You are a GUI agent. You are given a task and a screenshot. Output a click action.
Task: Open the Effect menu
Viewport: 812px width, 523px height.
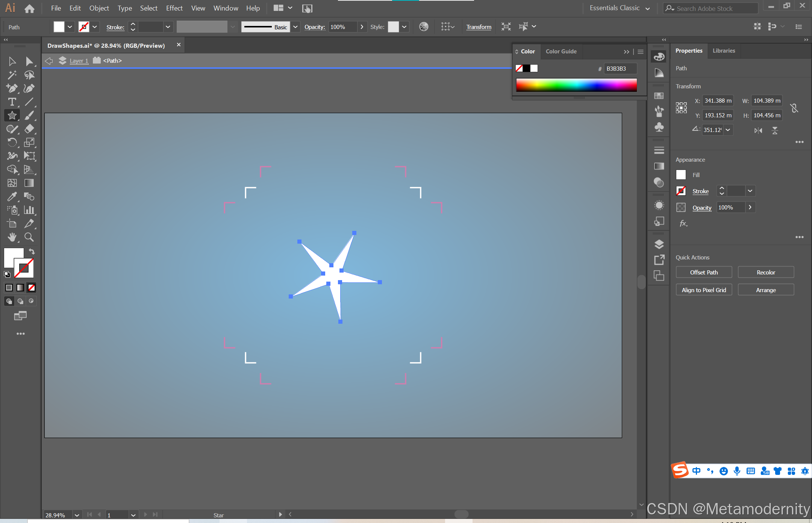[174, 8]
